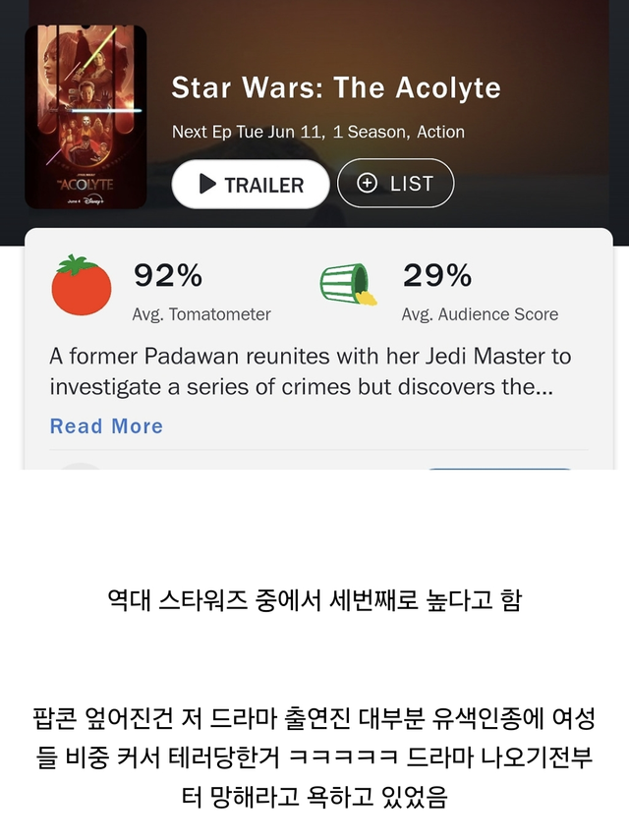Click the Next Ep Tue Jun 11 text
Viewport: 629px width, 840px height.
(x=247, y=132)
